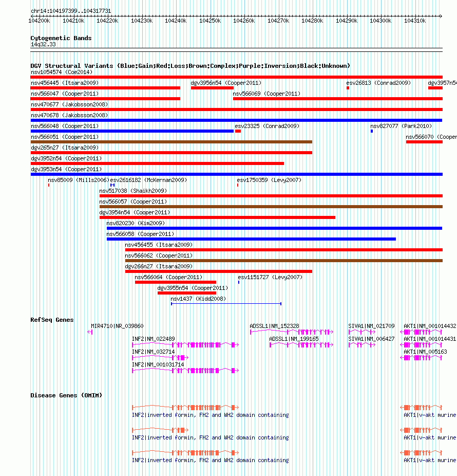Image resolution: width=457 pixels, height=476 pixels.
Task: Select the nsv566057 (Cooper2011) label
Action: click(133, 202)
